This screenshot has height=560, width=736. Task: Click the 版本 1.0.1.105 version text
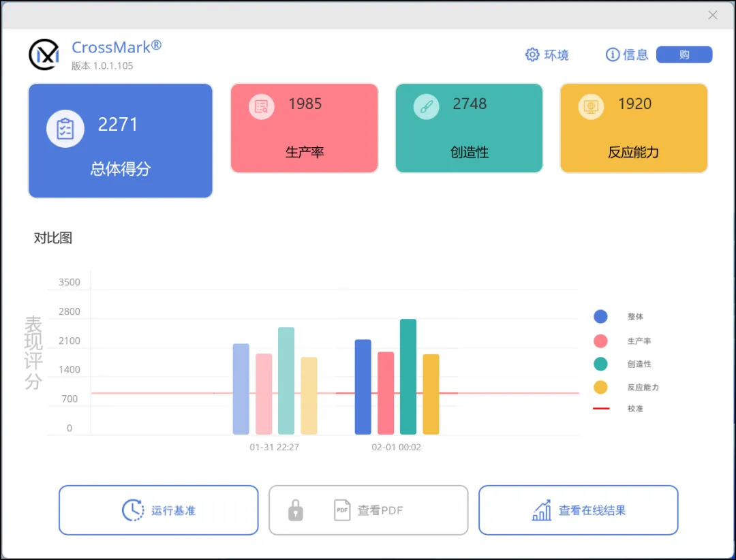pos(102,65)
